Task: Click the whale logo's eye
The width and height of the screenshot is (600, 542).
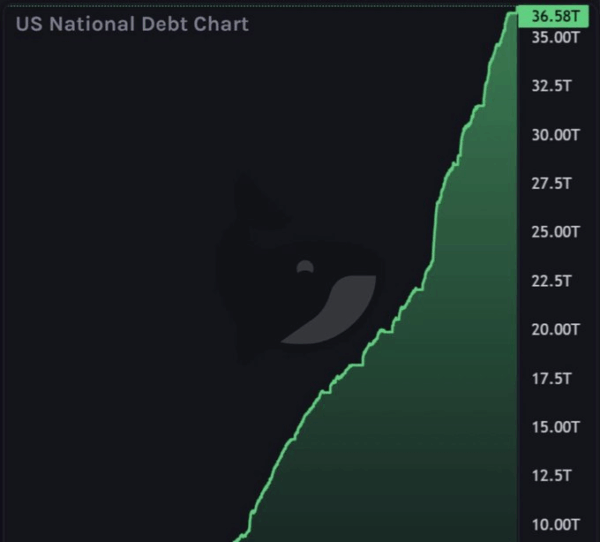Action: [x=305, y=267]
